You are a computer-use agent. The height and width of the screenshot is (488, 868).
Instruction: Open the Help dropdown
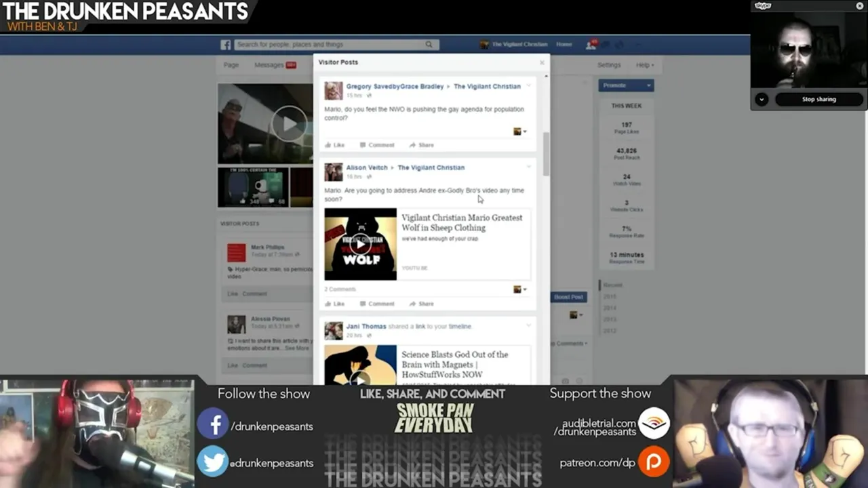tap(645, 65)
